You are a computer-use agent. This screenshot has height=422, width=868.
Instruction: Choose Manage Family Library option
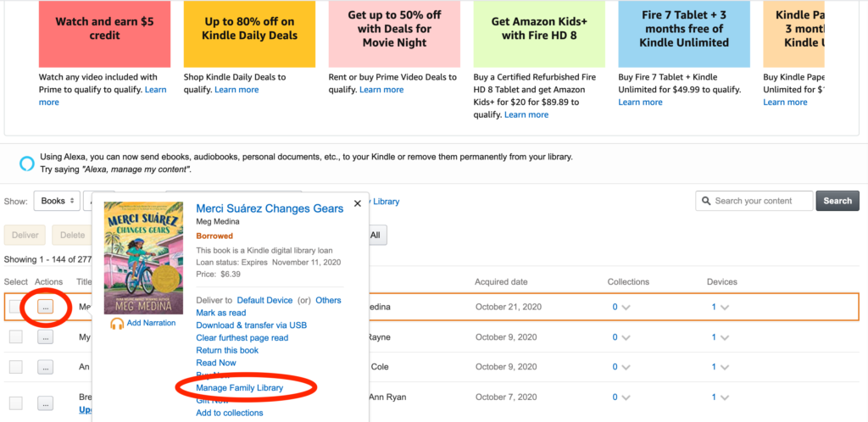(x=240, y=388)
